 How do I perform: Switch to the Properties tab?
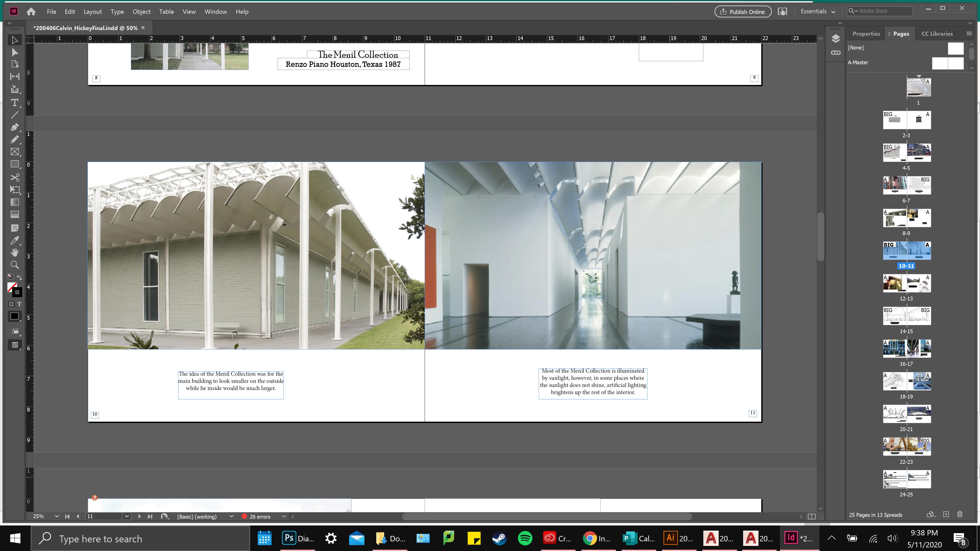pos(866,34)
